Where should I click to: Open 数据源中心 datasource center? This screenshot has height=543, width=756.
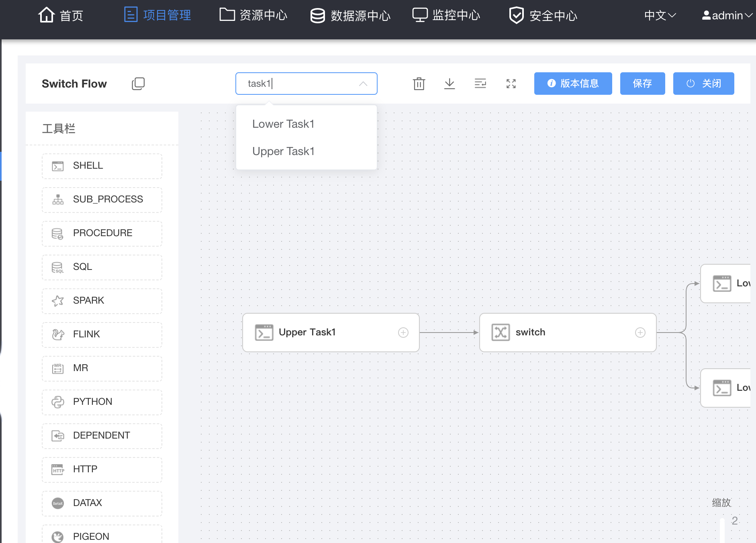click(x=350, y=15)
